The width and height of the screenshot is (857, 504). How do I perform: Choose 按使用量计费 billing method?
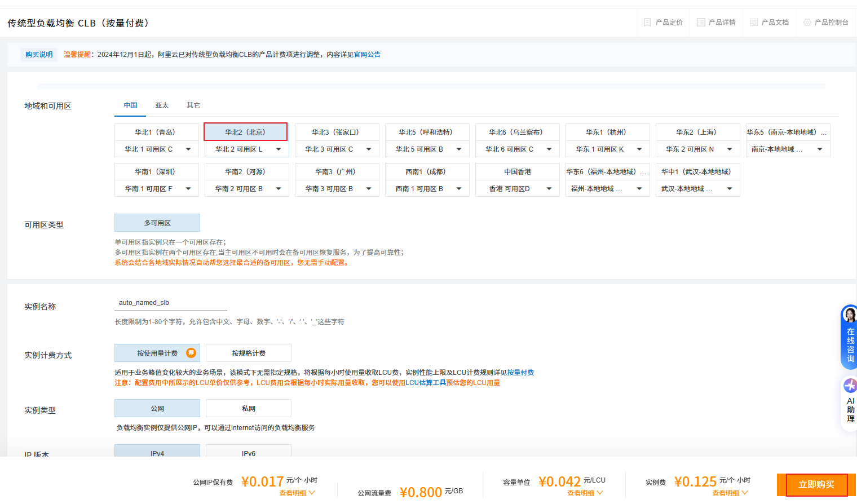tap(157, 353)
